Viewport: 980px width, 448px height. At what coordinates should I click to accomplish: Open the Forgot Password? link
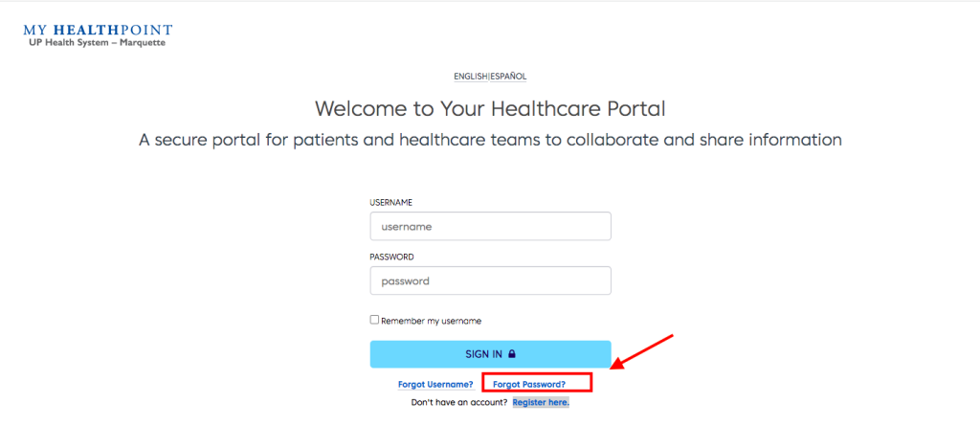coord(529,384)
